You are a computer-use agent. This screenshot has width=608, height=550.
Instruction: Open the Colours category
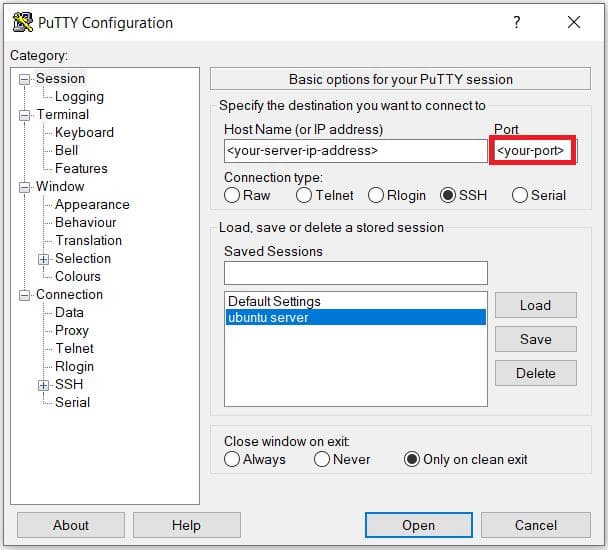pos(78,276)
